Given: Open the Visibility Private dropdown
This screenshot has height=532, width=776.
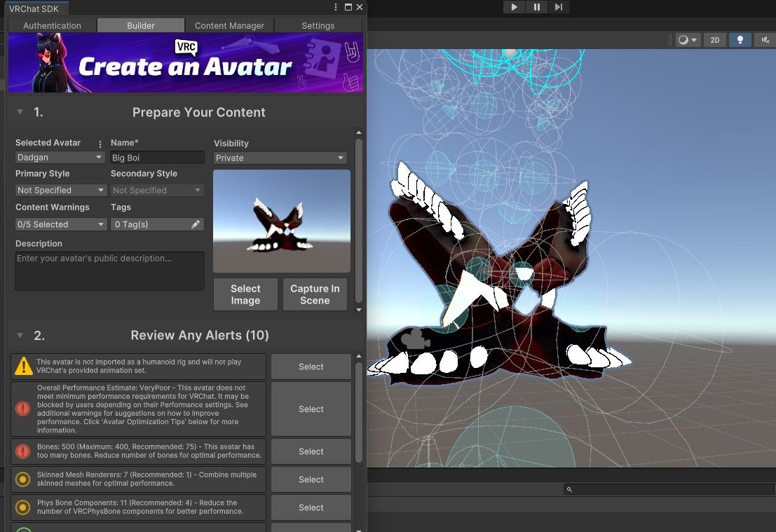Looking at the screenshot, I should [280, 158].
